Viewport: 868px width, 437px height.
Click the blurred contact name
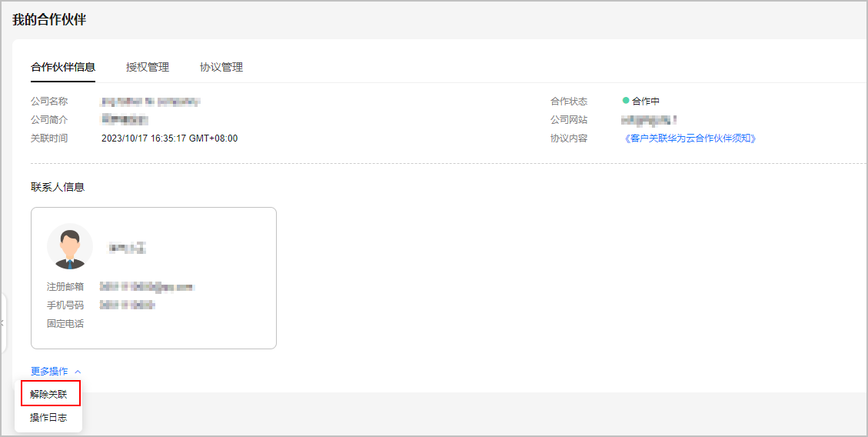pos(128,248)
